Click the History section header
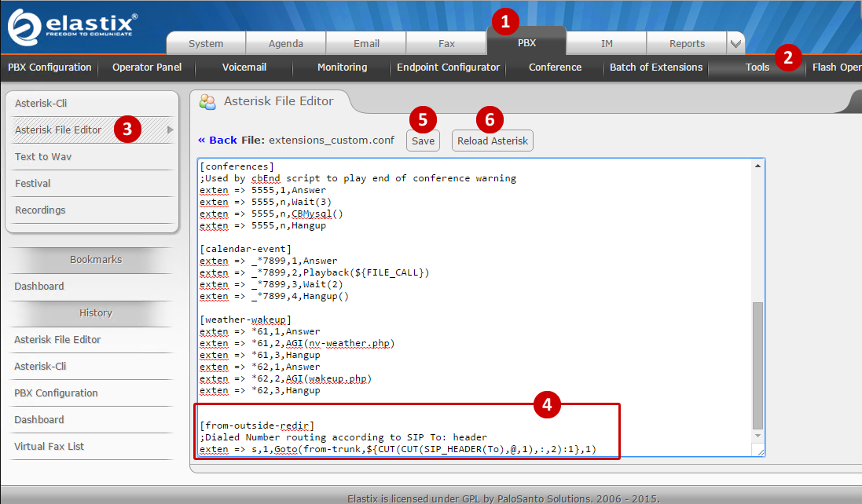The width and height of the screenshot is (862, 504). tap(96, 313)
